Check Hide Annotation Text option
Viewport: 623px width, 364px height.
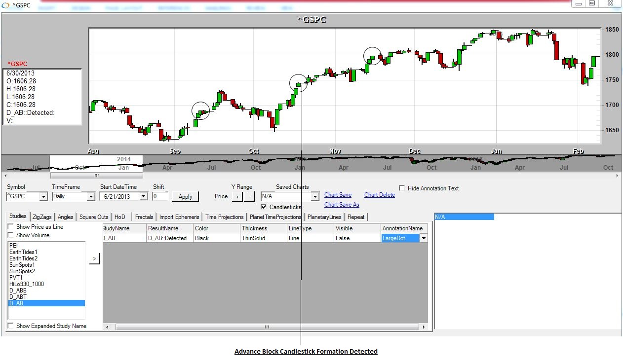(402, 188)
